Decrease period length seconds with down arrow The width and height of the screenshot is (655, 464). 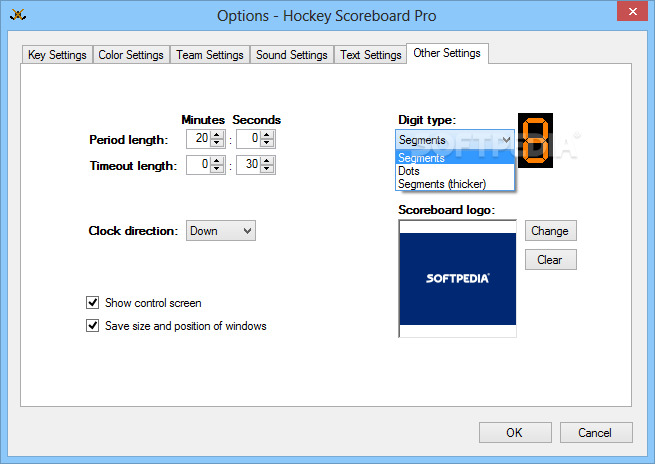pos(267,143)
